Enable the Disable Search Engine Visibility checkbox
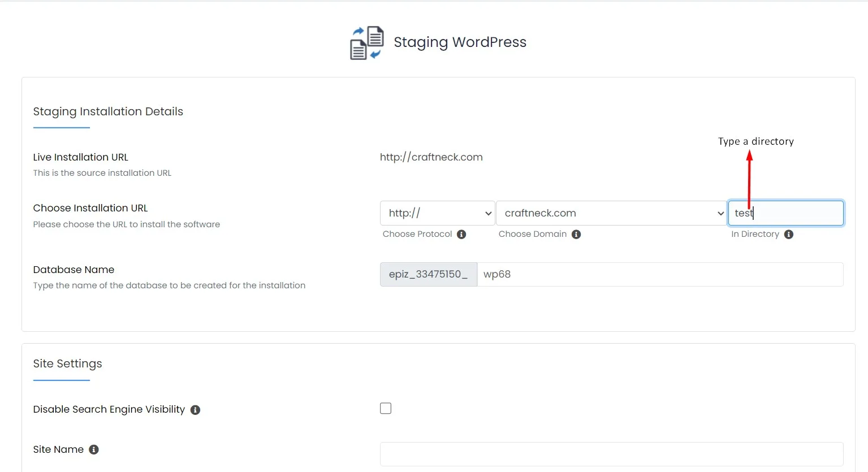868x472 pixels. click(386, 408)
